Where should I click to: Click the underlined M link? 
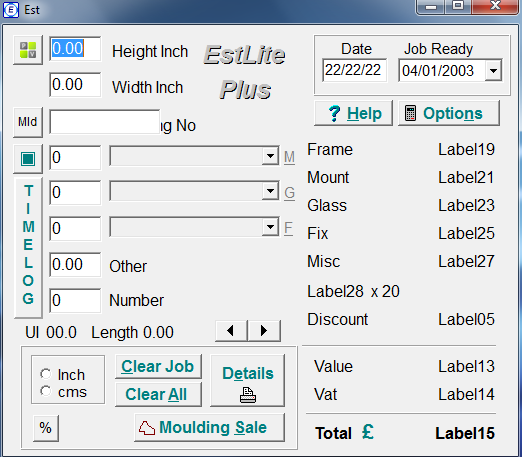pos(289,157)
